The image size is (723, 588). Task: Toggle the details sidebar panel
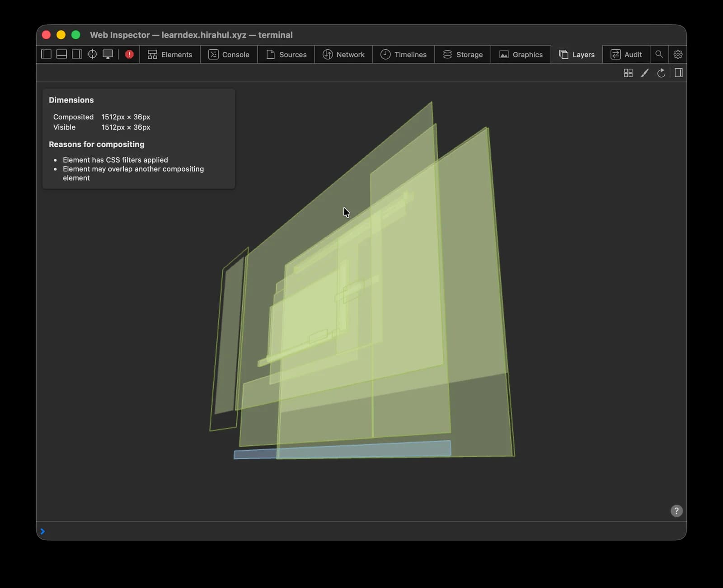click(x=679, y=73)
